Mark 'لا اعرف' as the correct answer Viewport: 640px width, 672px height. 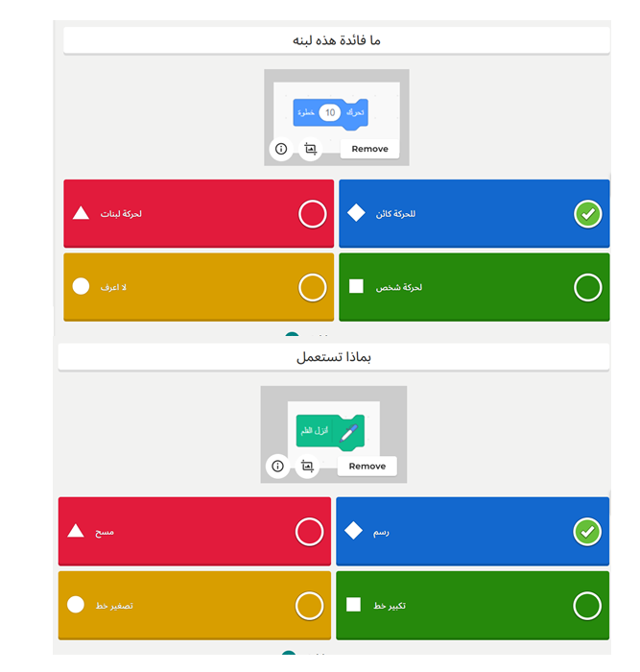point(312,287)
